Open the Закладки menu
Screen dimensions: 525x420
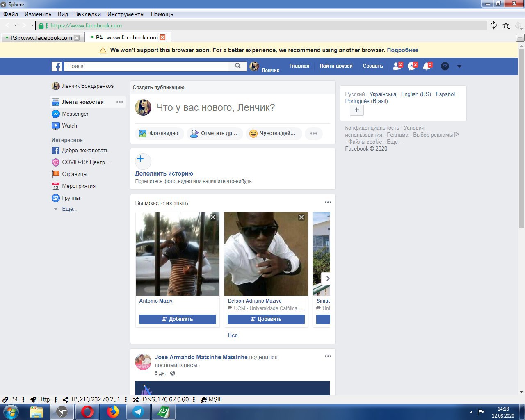tap(88, 14)
